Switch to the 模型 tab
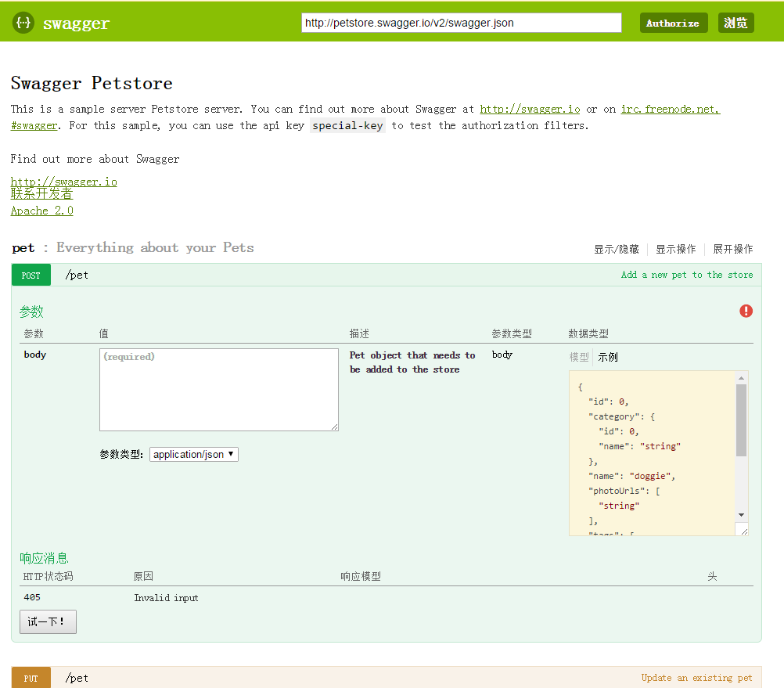The height and width of the screenshot is (688, 784). 579,357
